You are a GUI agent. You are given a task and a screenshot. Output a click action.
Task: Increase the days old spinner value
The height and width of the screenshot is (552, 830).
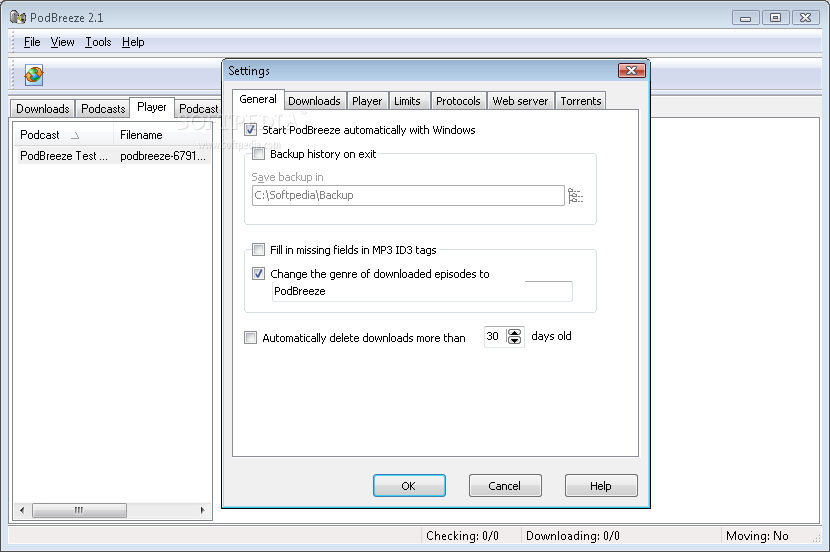514,332
